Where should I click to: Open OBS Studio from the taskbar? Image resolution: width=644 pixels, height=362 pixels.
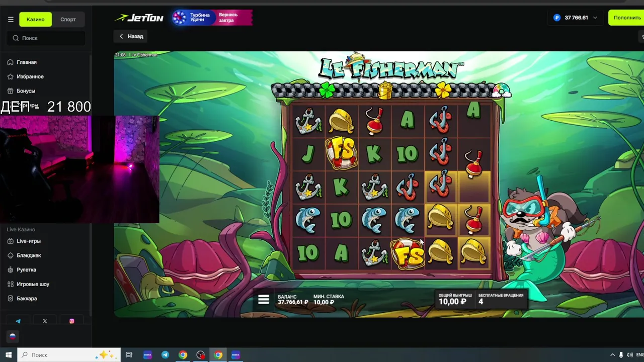click(200, 355)
